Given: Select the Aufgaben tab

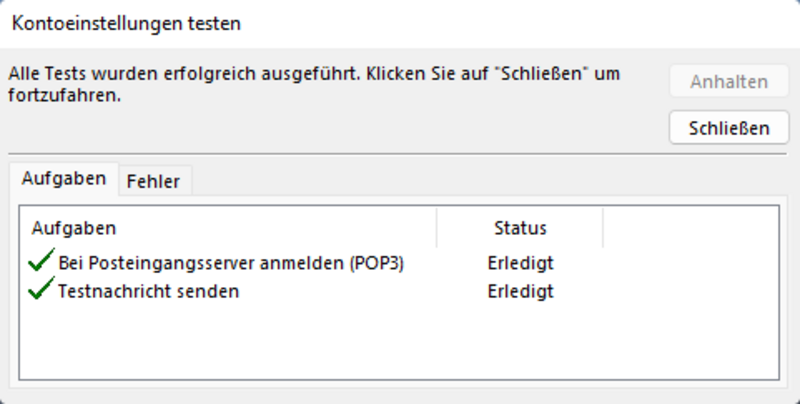Looking at the screenshot, I should (64, 179).
